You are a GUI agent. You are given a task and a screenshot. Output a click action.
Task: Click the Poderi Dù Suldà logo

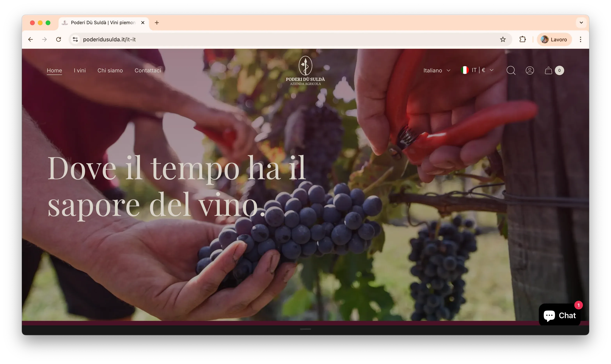tap(305, 71)
